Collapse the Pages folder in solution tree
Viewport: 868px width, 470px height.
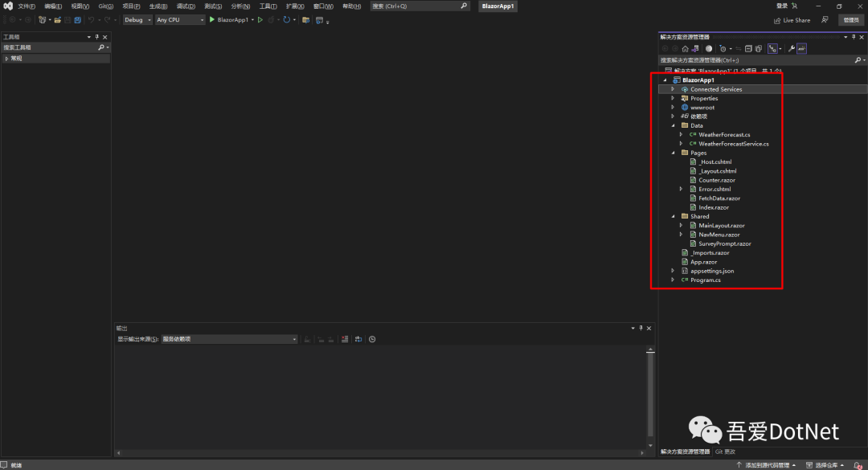(x=674, y=153)
